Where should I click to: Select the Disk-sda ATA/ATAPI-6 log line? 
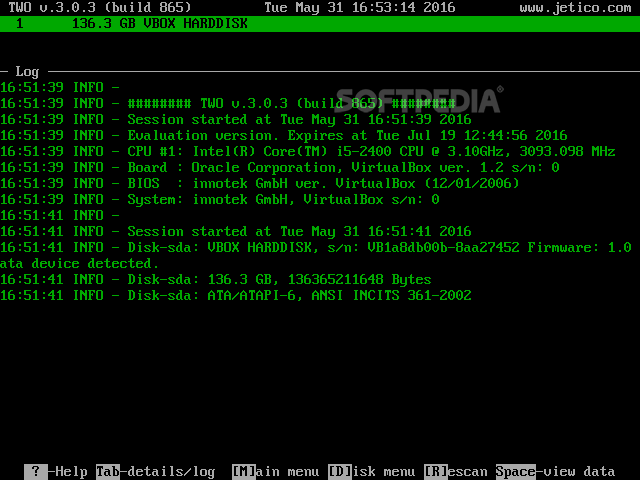coord(236,296)
